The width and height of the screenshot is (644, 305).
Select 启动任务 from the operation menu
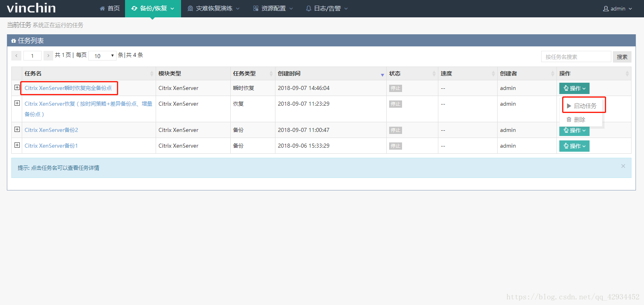tap(584, 106)
